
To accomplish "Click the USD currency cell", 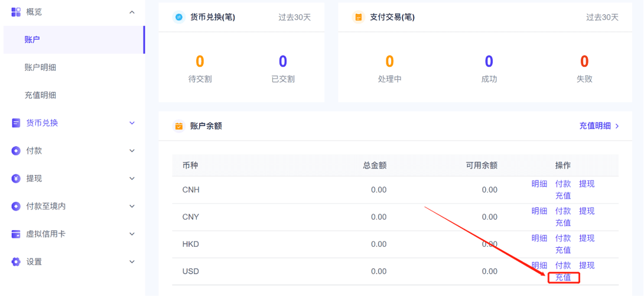I will (x=191, y=272).
